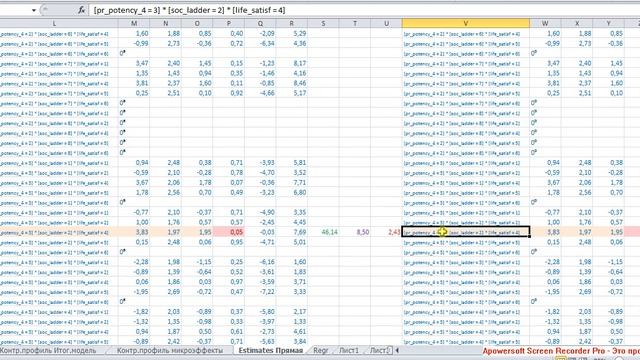
Task: Click cell value 8,46 in column R
Action: point(300,83)
